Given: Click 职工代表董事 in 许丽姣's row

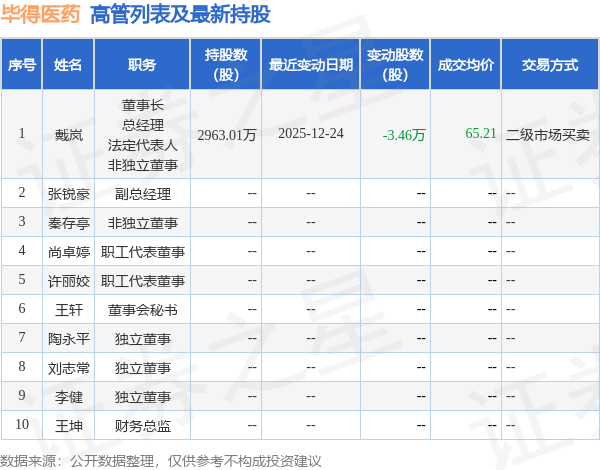Looking at the screenshot, I should click(x=143, y=281).
